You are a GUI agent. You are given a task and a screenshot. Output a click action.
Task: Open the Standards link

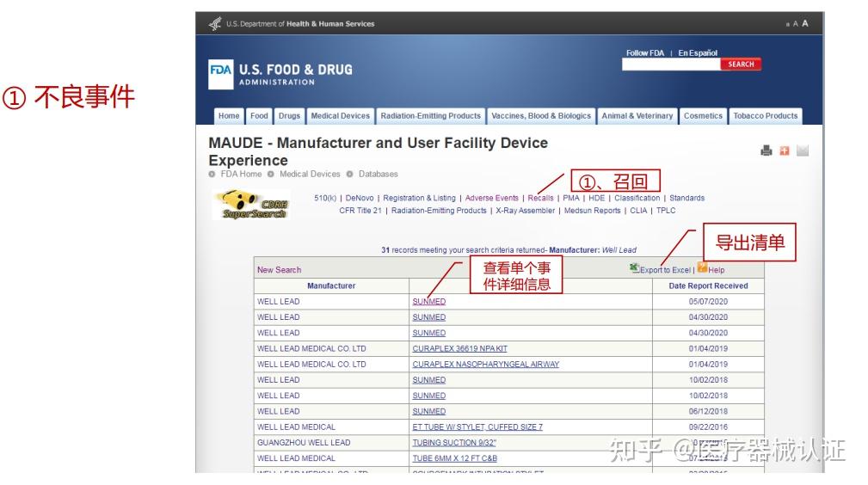687,198
